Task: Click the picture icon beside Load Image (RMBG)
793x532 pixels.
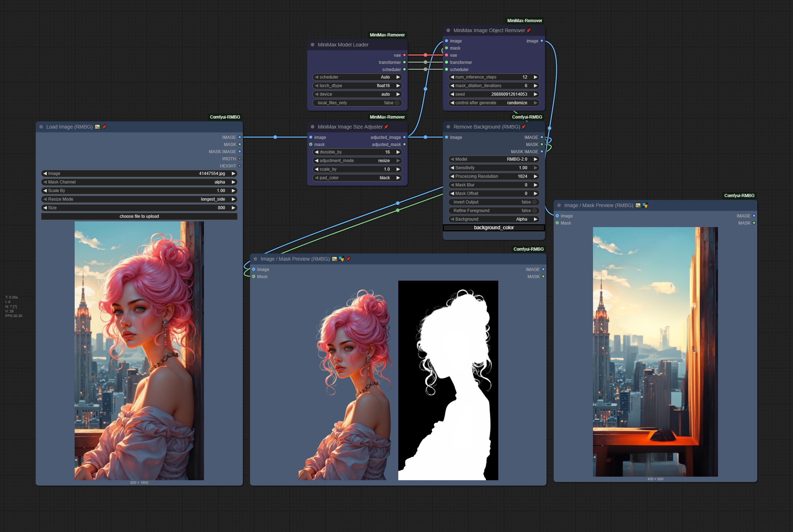Action: point(97,127)
